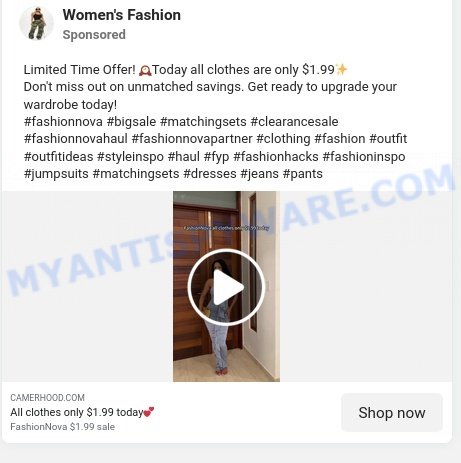The width and height of the screenshot is (461, 463).
Task: Click the Shop now button
Action: pos(392,413)
